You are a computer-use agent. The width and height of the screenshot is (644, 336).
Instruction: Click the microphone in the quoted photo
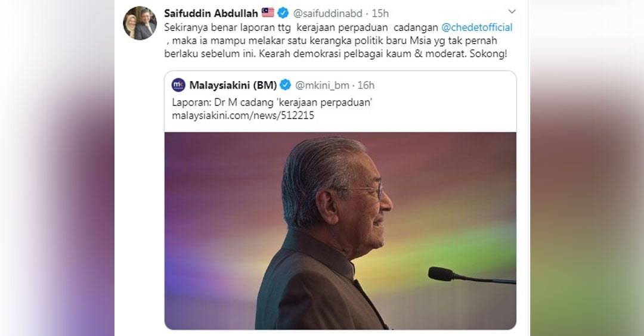pyautogui.click(x=472, y=275)
